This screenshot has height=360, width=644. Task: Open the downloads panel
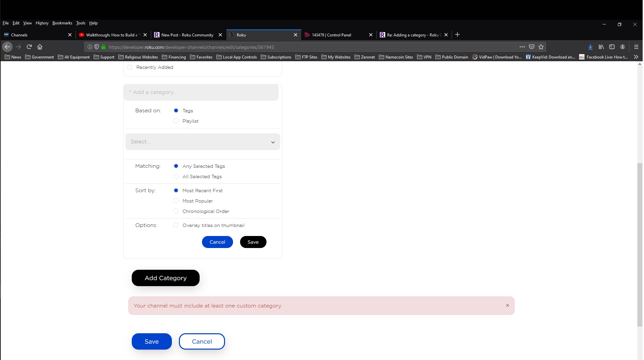pyautogui.click(x=591, y=47)
